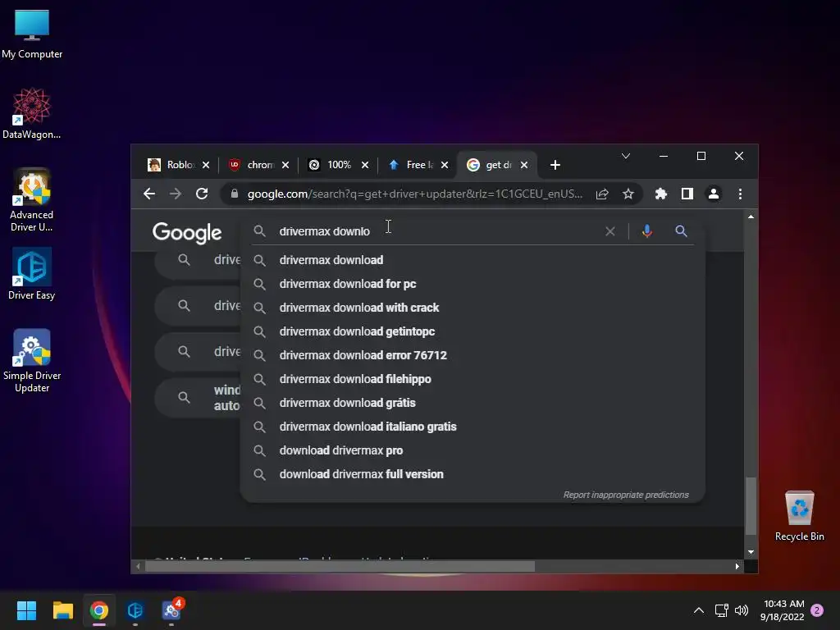Open Chrome profile avatar menu
Viewport: 840px width, 630px height.
click(714, 194)
